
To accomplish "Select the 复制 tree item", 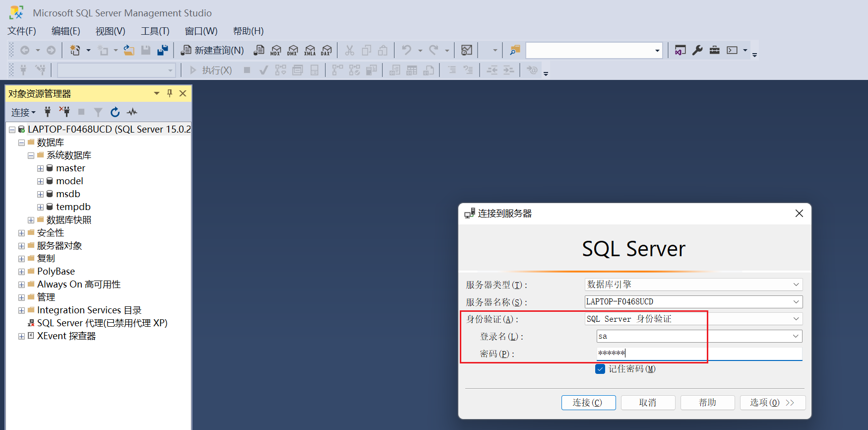I will click(46, 259).
